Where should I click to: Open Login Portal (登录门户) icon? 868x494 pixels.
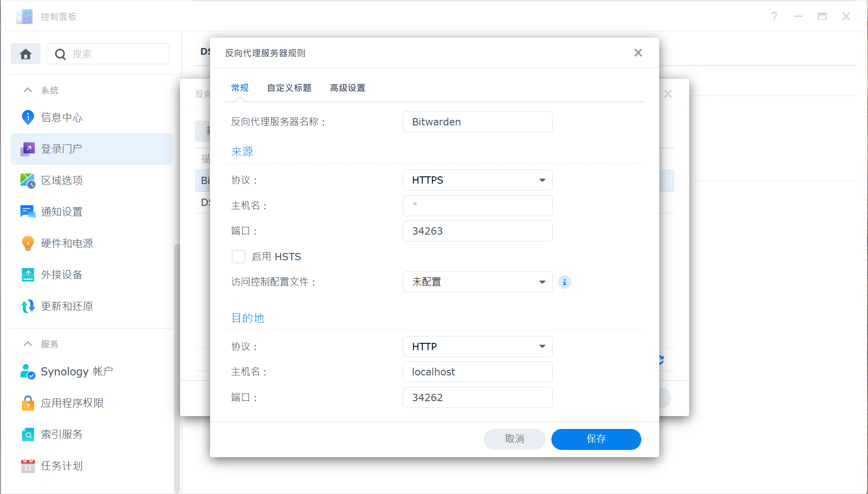click(x=28, y=149)
